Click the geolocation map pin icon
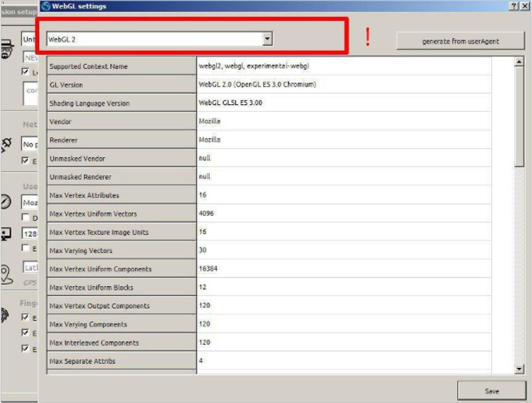532x403 pixels. pos(7,273)
